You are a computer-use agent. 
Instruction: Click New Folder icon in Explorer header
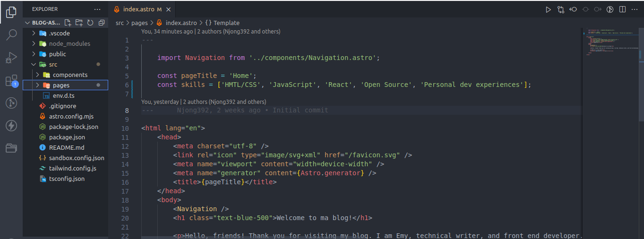[79, 23]
